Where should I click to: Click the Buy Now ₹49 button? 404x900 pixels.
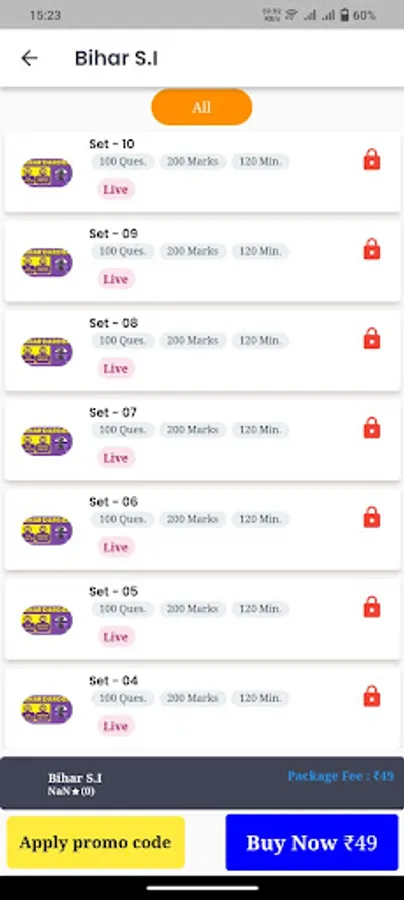coord(312,843)
